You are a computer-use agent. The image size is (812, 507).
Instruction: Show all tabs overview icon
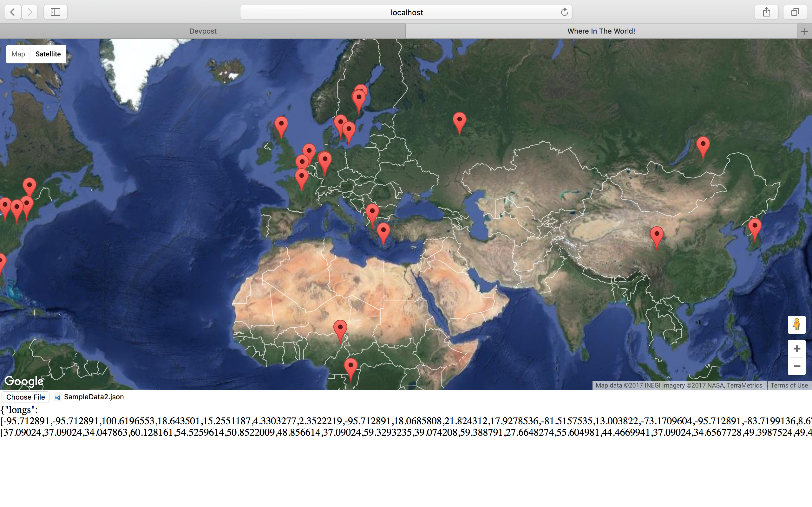tap(795, 12)
